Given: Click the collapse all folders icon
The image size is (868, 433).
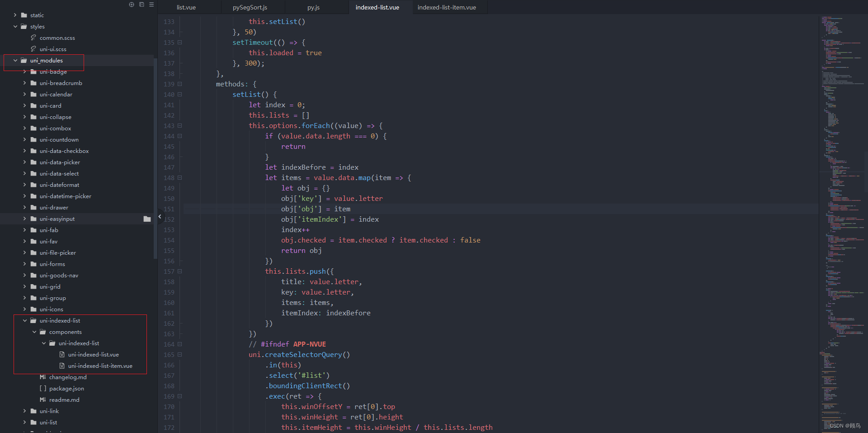Looking at the screenshot, I should tap(142, 5).
